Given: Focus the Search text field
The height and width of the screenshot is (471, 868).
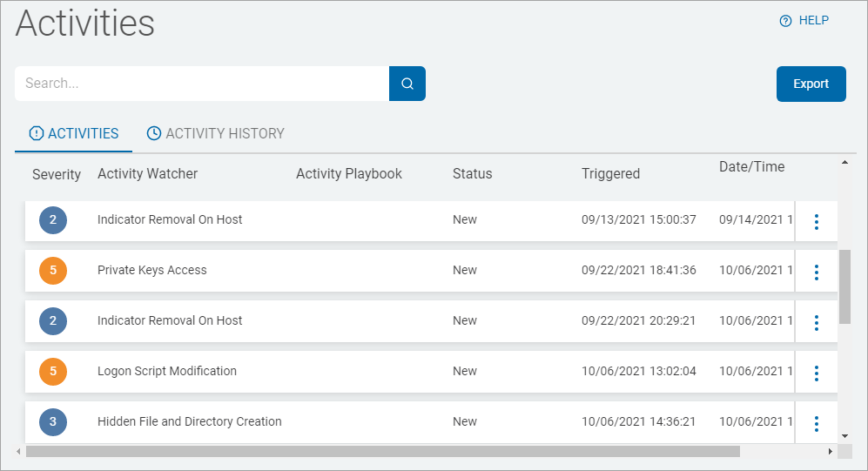Looking at the screenshot, I should (x=201, y=84).
